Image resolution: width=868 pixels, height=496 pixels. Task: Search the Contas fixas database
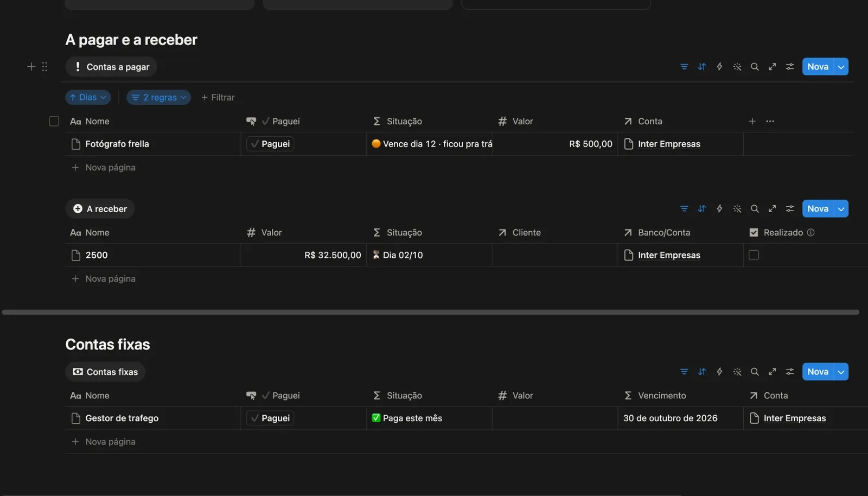(755, 372)
